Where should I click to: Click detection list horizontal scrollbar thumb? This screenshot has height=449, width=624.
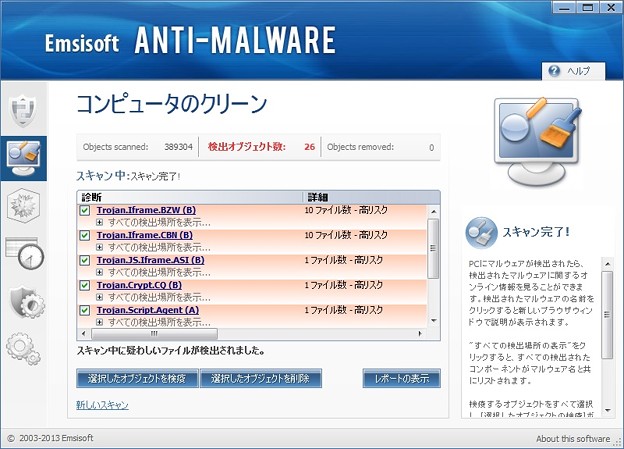click(x=154, y=334)
